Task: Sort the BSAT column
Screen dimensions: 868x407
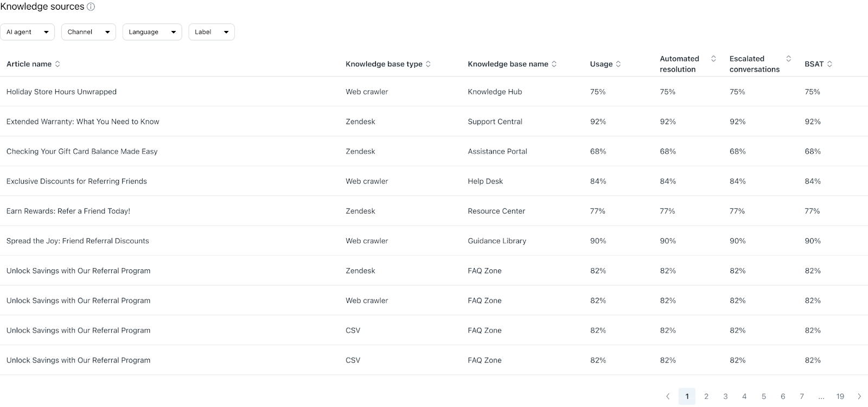Action: [x=829, y=64]
